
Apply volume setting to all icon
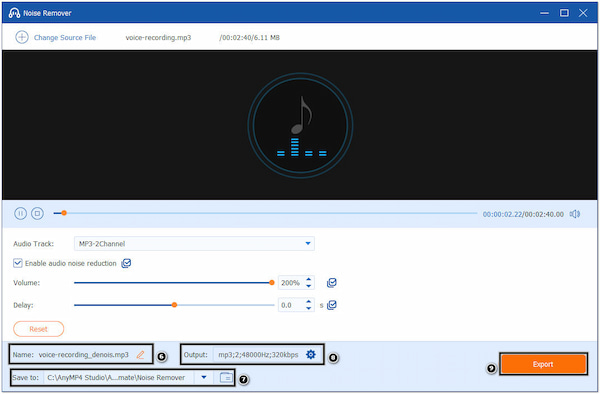tap(331, 283)
